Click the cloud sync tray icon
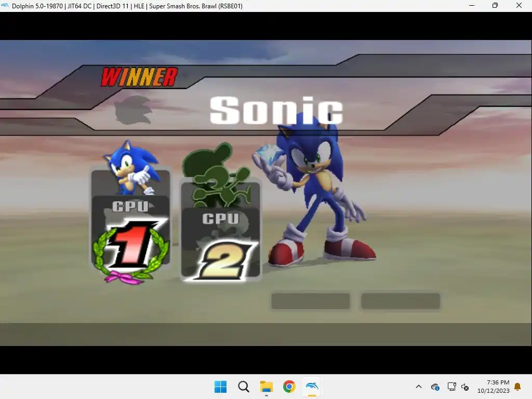 pyautogui.click(x=435, y=387)
